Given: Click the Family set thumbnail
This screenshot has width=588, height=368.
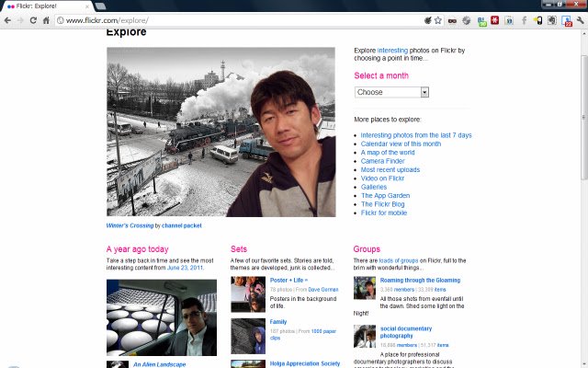Looking at the screenshot, I should [248, 336].
